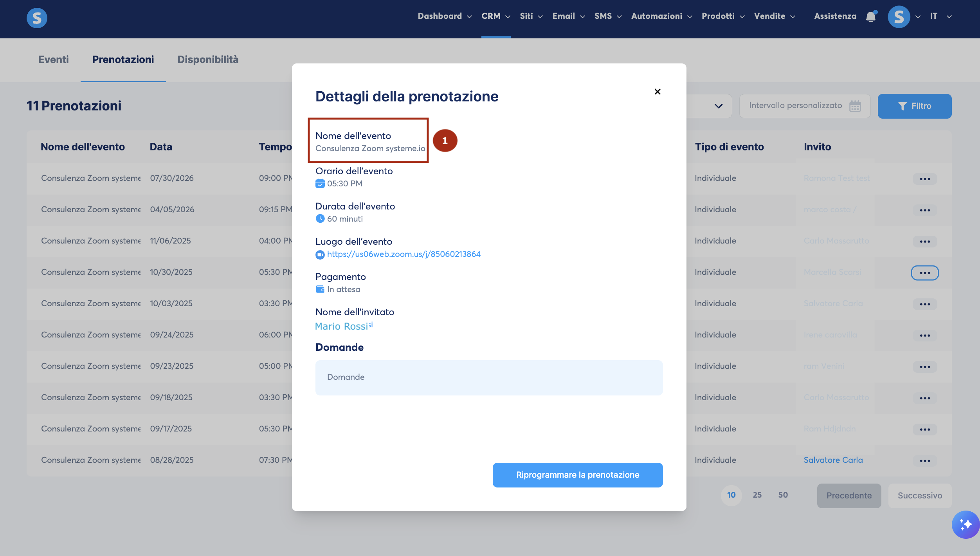Select the 09/18/2025 date cell
Image resolution: width=980 pixels, height=556 pixels.
[171, 397]
